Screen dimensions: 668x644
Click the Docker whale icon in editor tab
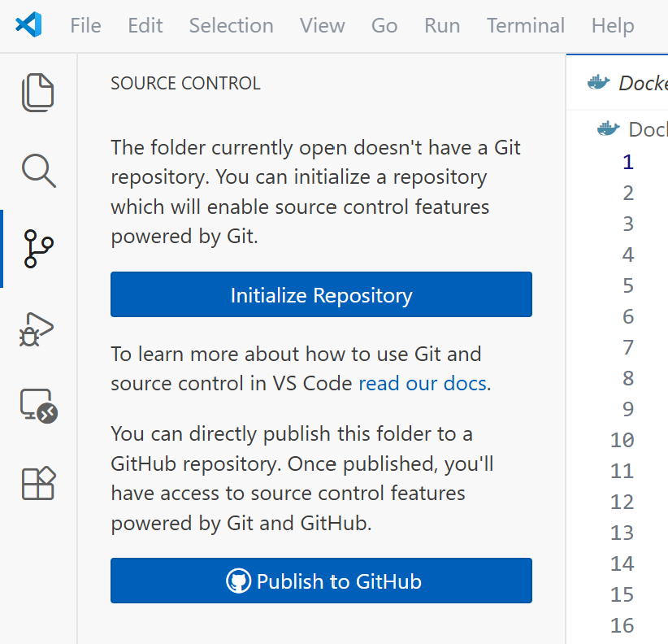598,82
